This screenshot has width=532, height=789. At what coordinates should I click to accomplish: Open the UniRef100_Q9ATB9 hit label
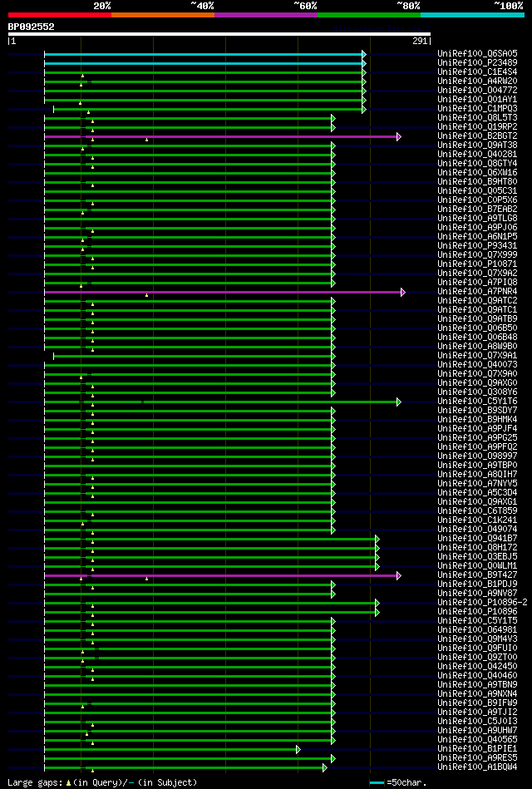[477, 318]
